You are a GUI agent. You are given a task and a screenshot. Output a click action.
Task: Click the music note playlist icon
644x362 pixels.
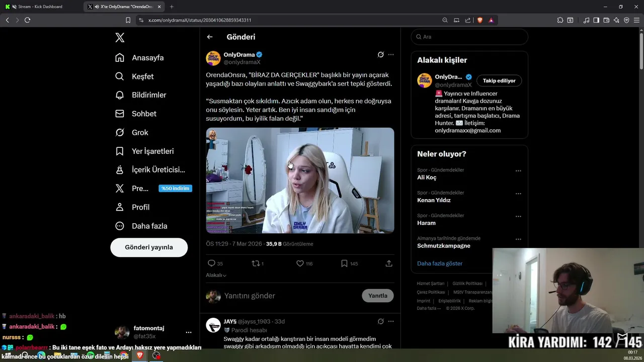pyautogui.click(x=586, y=20)
